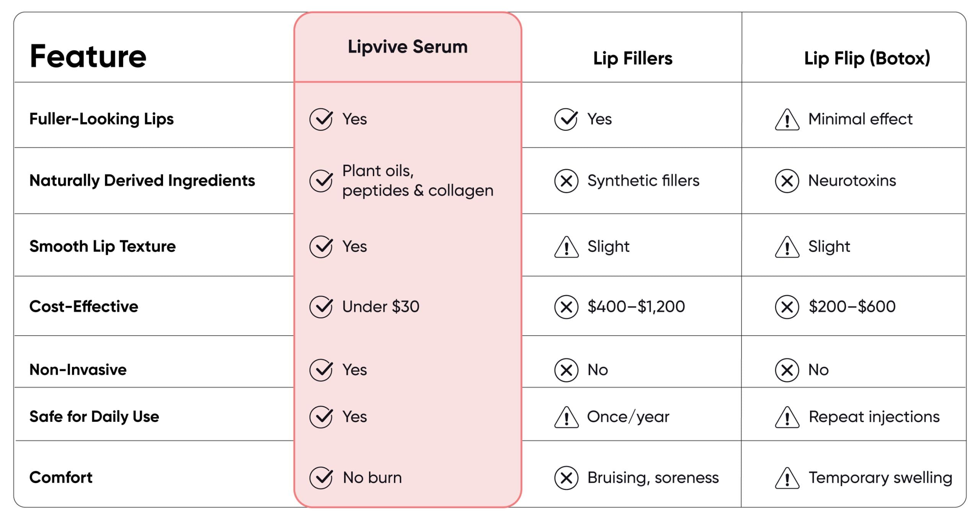980x519 pixels.
Task: Click the checkmark beside Plant oils, peptides & collagen
Action: click(321, 181)
